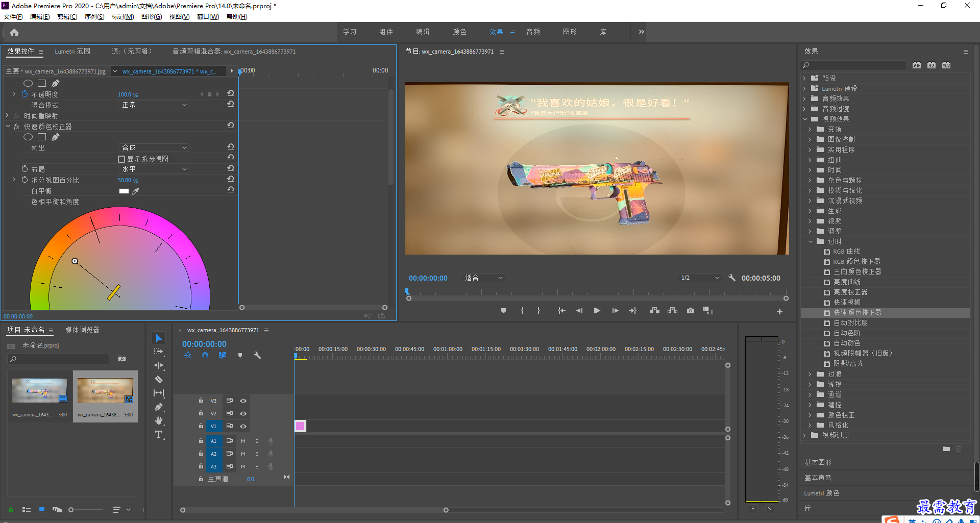Add marker in Program Monitor
Viewport: 980px width, 523px height.
(503, 310)
